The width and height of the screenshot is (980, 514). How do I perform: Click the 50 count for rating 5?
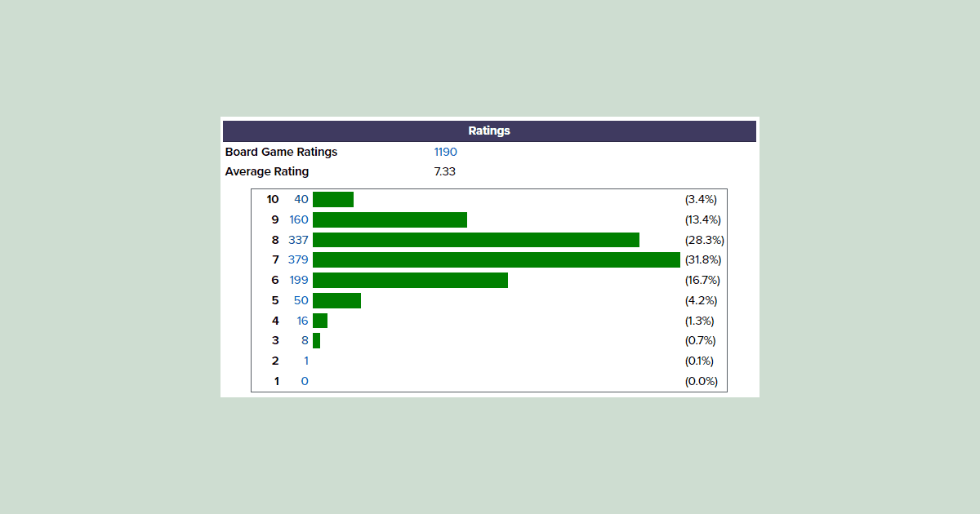click(301, 300)
